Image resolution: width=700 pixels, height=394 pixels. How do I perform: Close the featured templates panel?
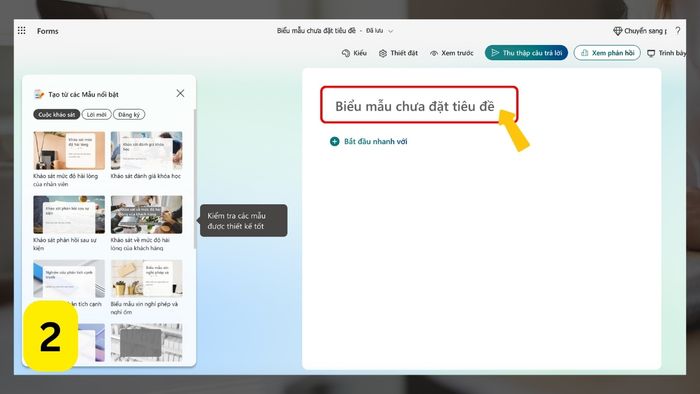coord(180,93)
